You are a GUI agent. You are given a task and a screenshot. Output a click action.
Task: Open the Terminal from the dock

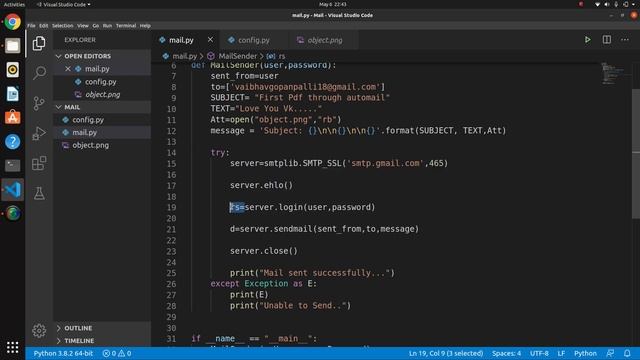tap(12, 166)
